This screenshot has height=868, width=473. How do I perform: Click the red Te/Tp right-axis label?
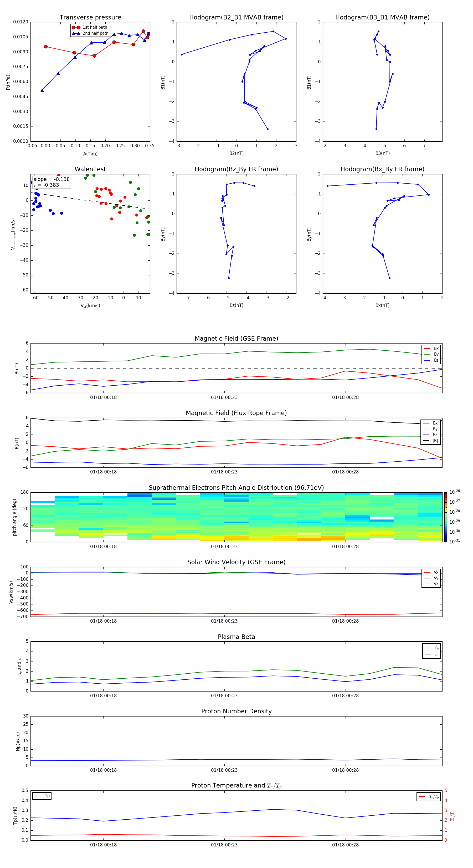point(453,815)
